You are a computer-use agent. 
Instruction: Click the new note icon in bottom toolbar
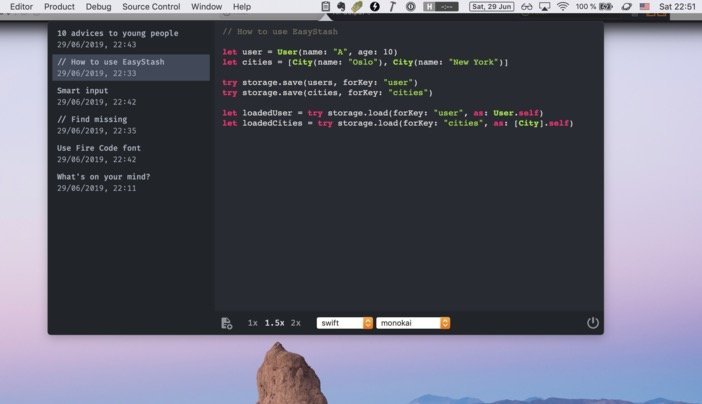227,323
